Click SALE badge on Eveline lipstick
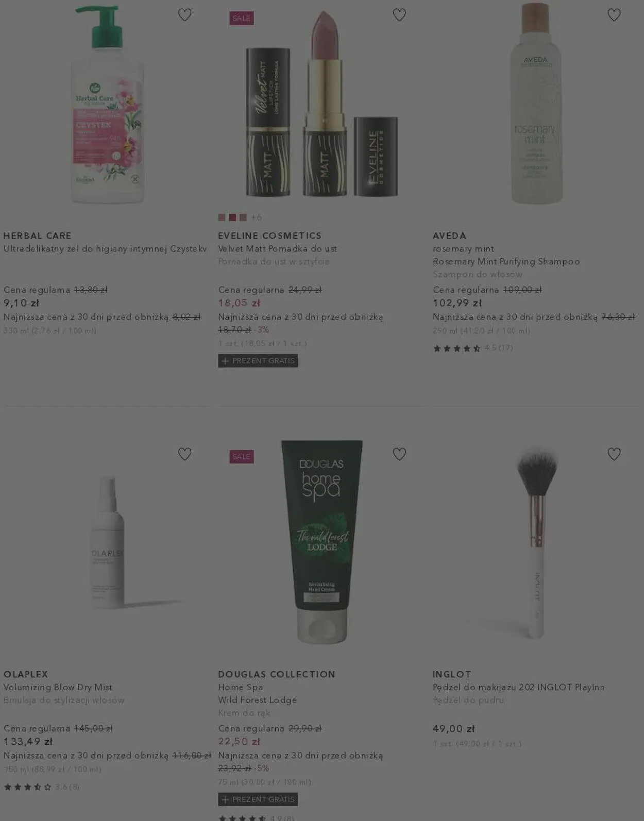Image resolution: width=644 pixels, height=821 pixels. [242, 18]
